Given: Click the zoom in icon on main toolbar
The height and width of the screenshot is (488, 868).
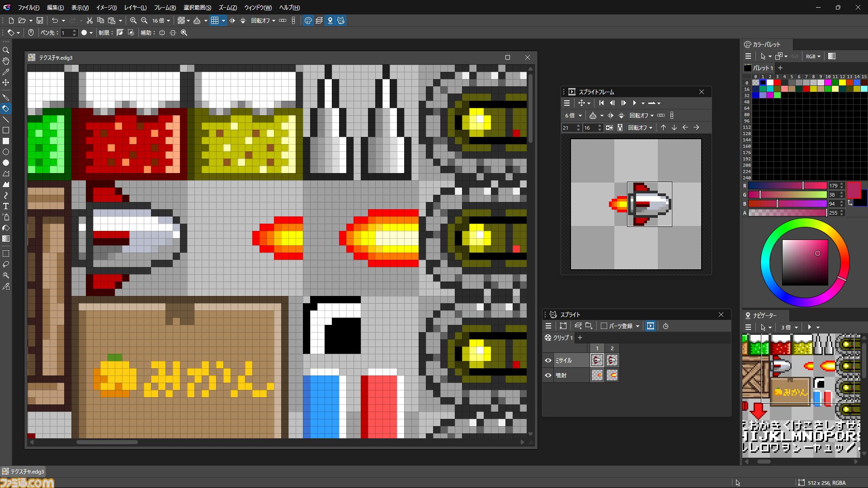Looking at the screenshot, I should (133, 20).
